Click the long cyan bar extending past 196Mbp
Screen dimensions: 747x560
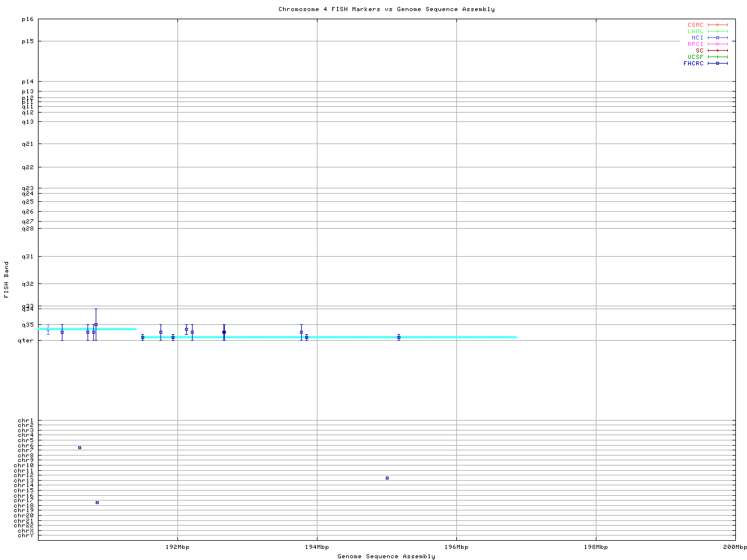330,337
